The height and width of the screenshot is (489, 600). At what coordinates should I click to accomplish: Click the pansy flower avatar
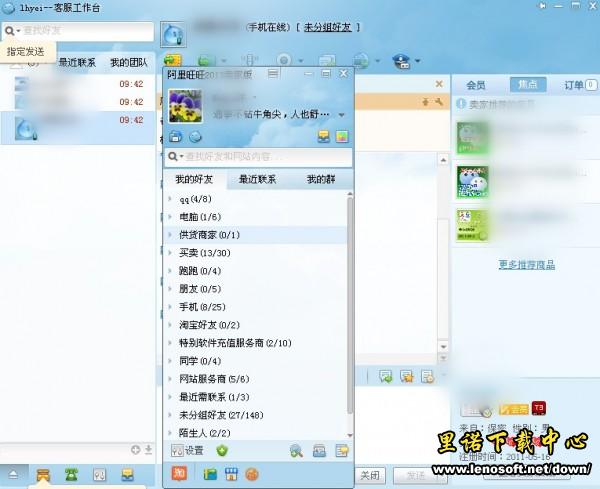click(185, 106)
